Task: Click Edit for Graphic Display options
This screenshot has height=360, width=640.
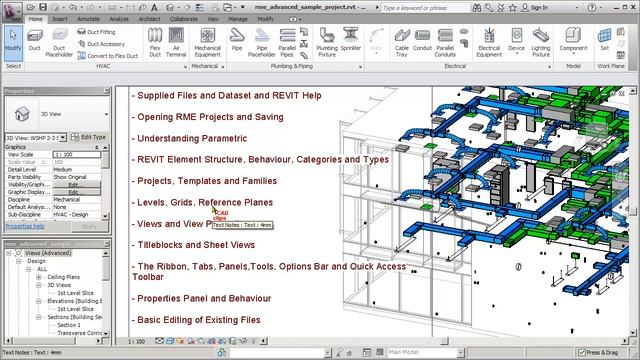Action: [x=77, y=192]
